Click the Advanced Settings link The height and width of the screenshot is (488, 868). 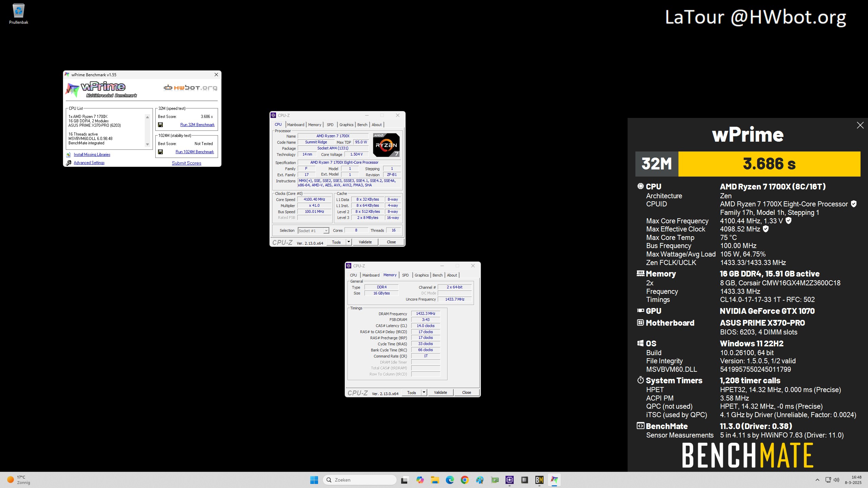89,163
